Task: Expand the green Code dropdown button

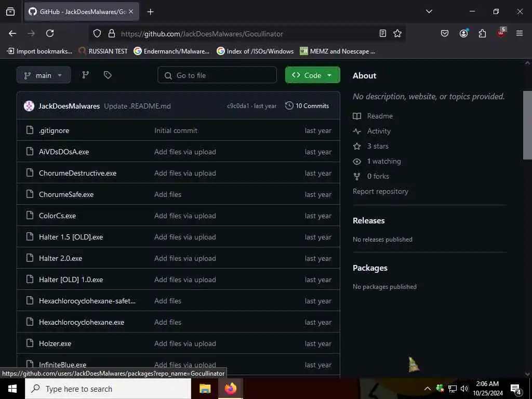Action: pos(312,75)
